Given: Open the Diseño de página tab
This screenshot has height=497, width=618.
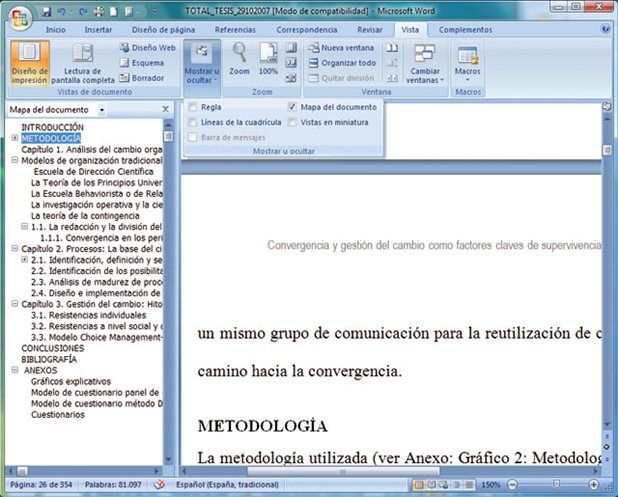Looking at the screenshot, I should click(x=163, y=30).
